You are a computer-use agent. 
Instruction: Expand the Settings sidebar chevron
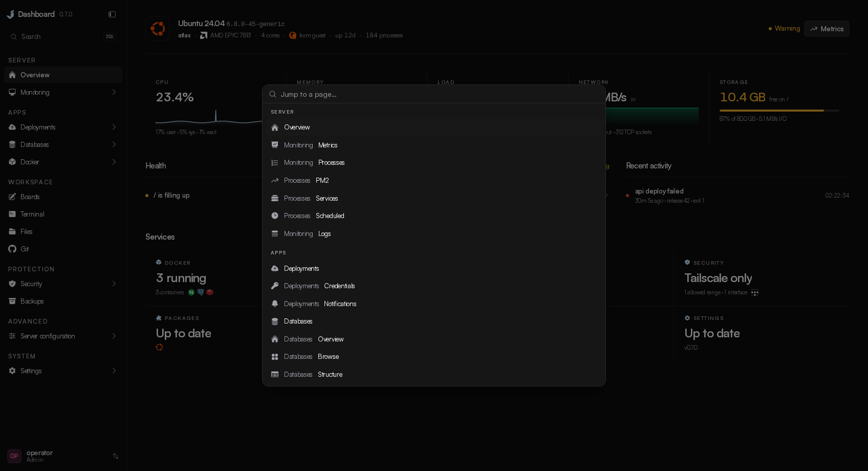(114, 371)
